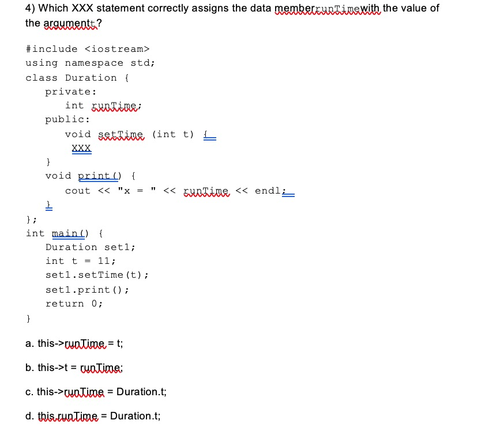
Task: Click the private: access specifier
Action: point(71,92)
